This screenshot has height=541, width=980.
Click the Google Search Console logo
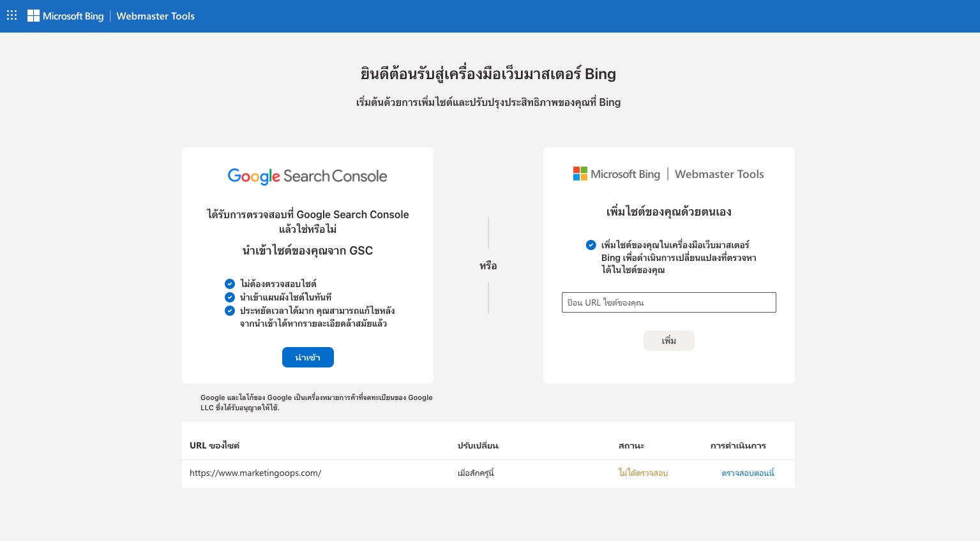tap(307, 176)
